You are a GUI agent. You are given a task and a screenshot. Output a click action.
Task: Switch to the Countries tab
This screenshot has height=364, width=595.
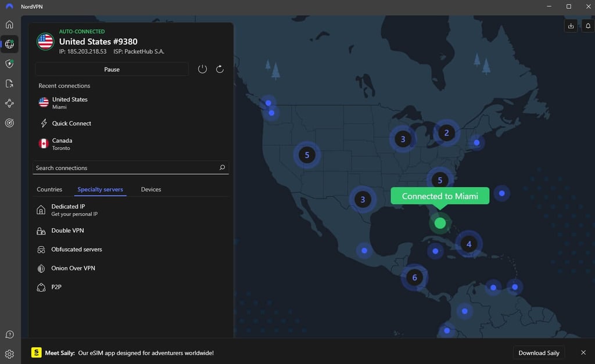pyautogui.click(x=49, y=189)
